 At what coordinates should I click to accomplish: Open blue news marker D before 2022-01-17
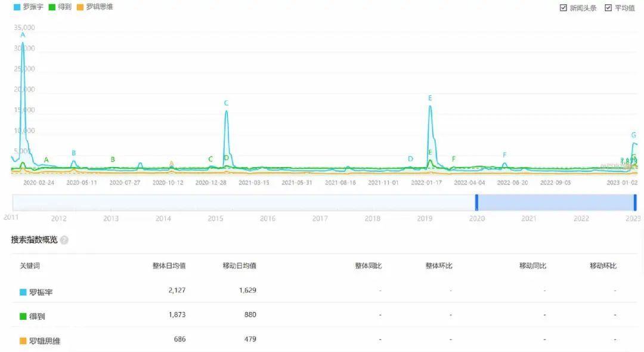click(x=410, y=159)
